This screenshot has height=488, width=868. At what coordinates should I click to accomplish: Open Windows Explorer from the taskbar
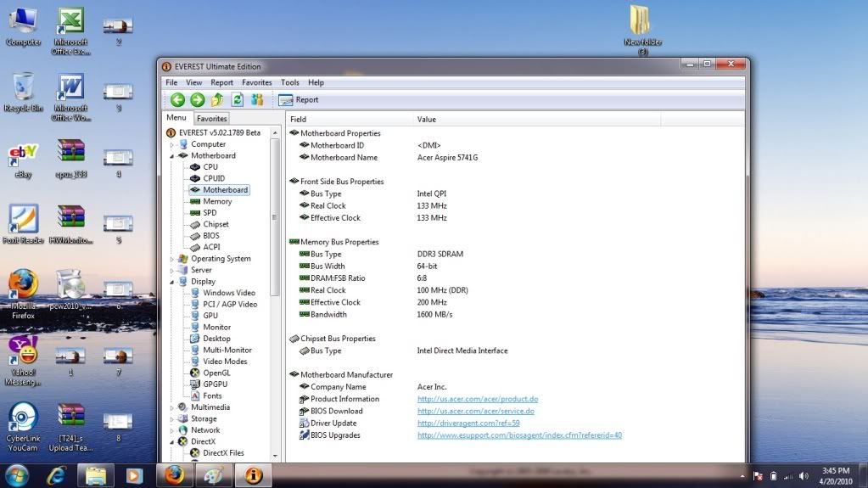[95, 476]
